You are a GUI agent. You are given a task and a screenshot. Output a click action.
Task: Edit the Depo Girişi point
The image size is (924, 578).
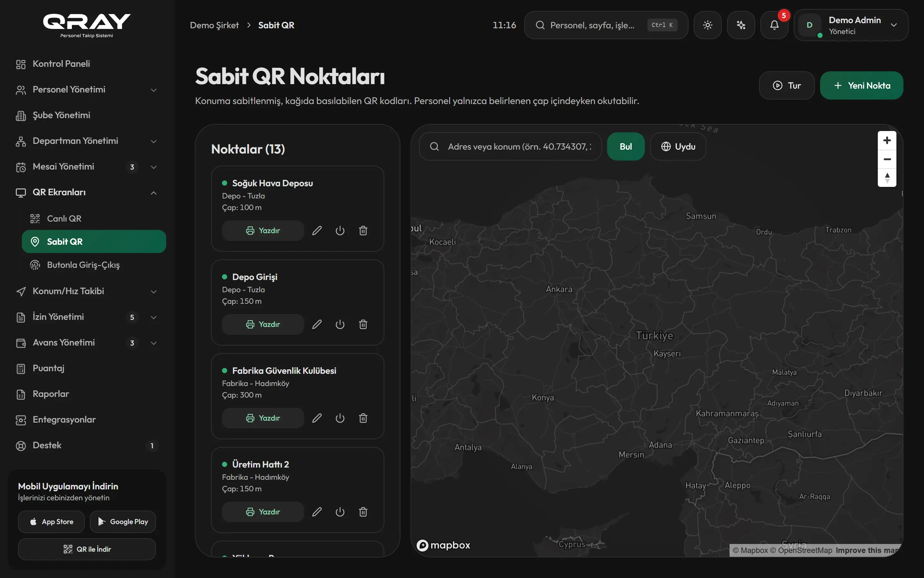point(317,324)
